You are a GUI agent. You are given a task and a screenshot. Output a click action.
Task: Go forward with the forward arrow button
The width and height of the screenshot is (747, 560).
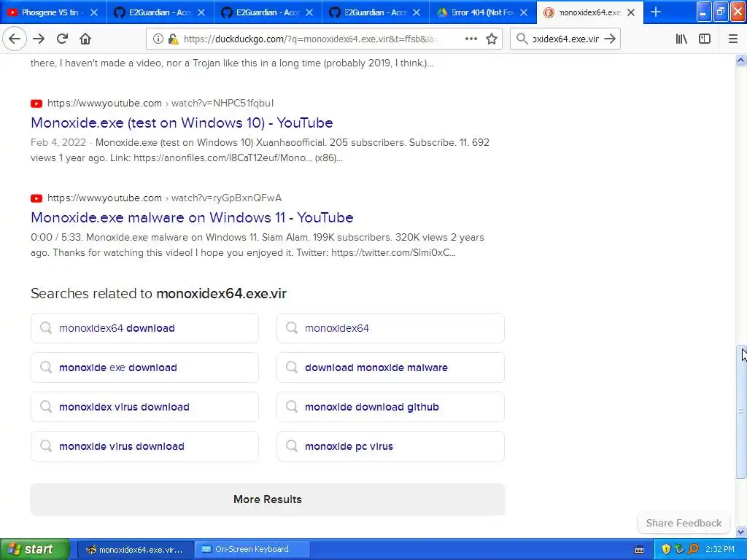point(39,39)
